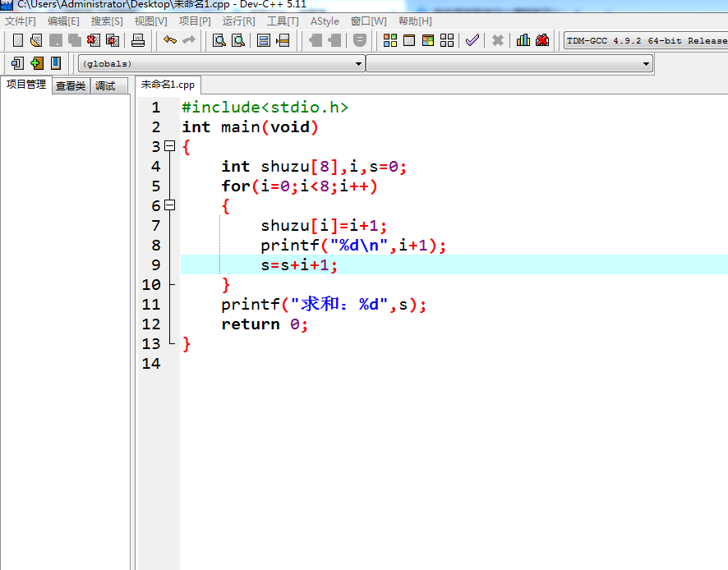Open the 搜索[S] menu
The height and width of the screenshot is (570, 728).
107,21
